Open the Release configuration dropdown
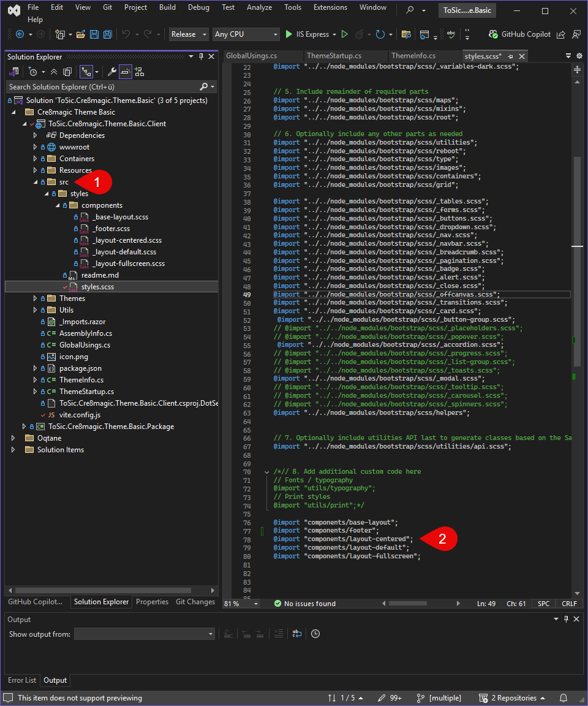The width and height of the screenshot is (588, 706). (x=189, y=34)
